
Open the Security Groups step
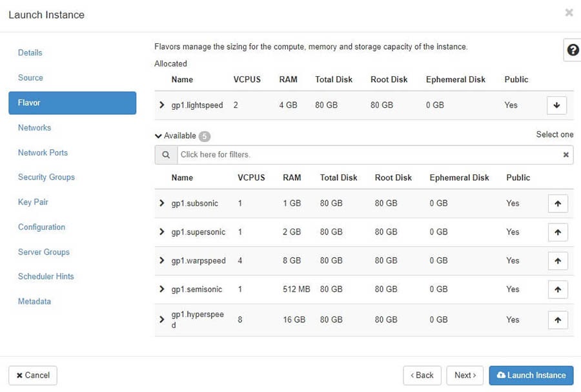46,177
